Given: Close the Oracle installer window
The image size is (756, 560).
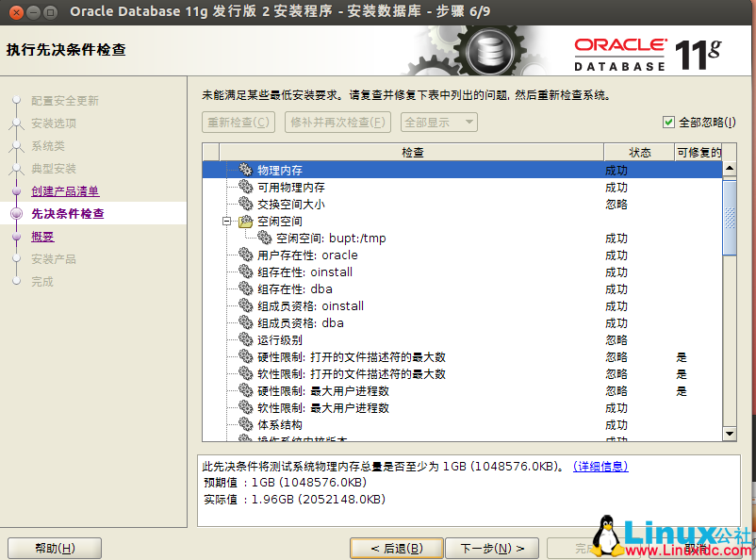Looking at the screenshot, I should point(16,12).
